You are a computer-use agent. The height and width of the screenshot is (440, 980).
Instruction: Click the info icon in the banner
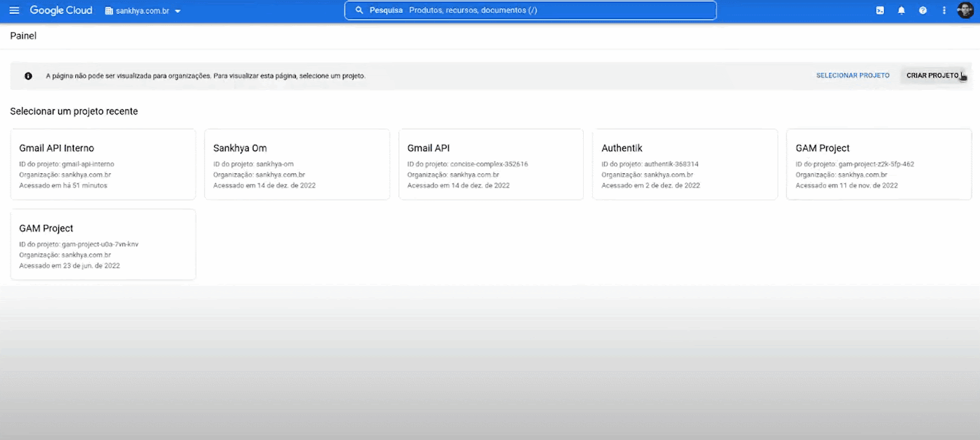point(28,76)
